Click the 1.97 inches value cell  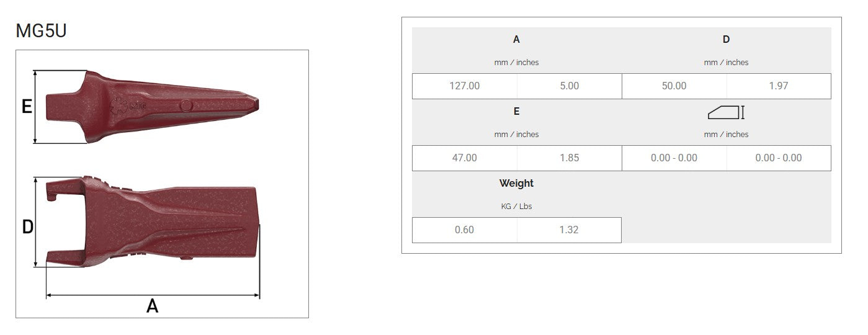(x=779, y=86)
